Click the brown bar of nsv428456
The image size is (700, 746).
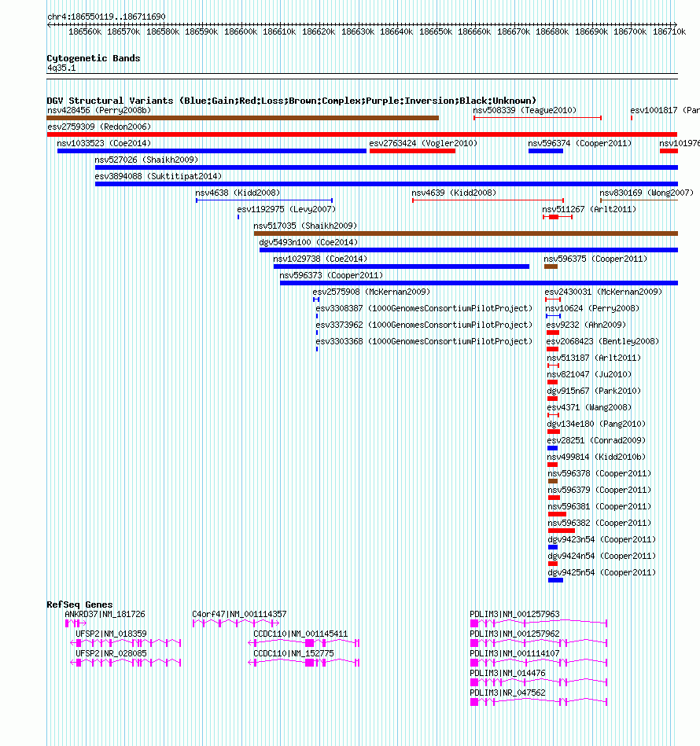[x=243, y=117]
